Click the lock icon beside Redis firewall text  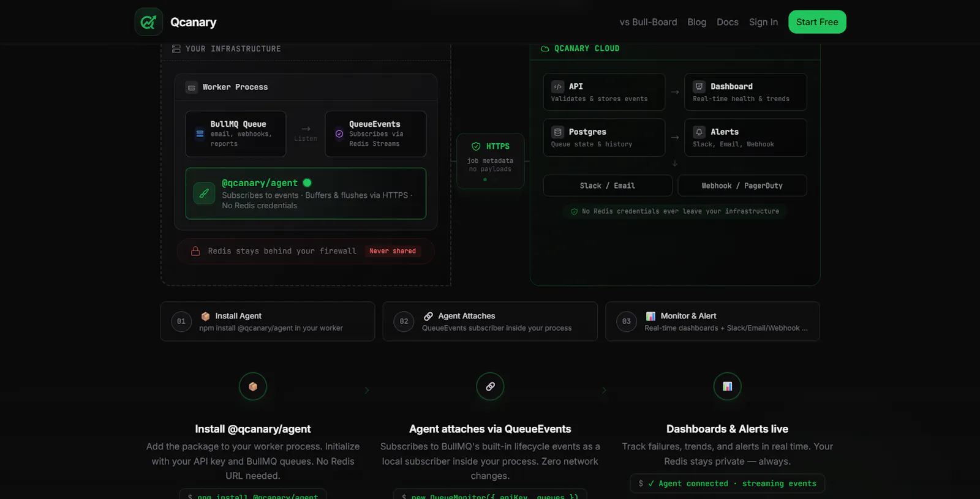coord(195,251)
